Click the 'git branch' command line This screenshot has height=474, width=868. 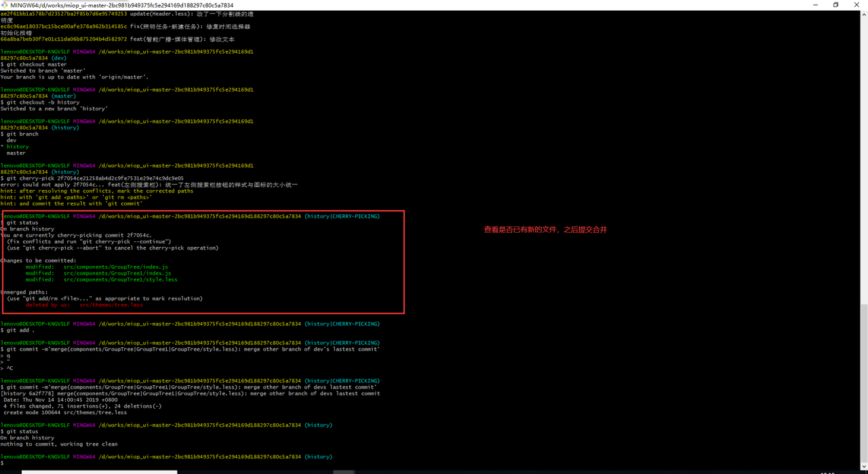pyautogui.click(x=19, y=134)
